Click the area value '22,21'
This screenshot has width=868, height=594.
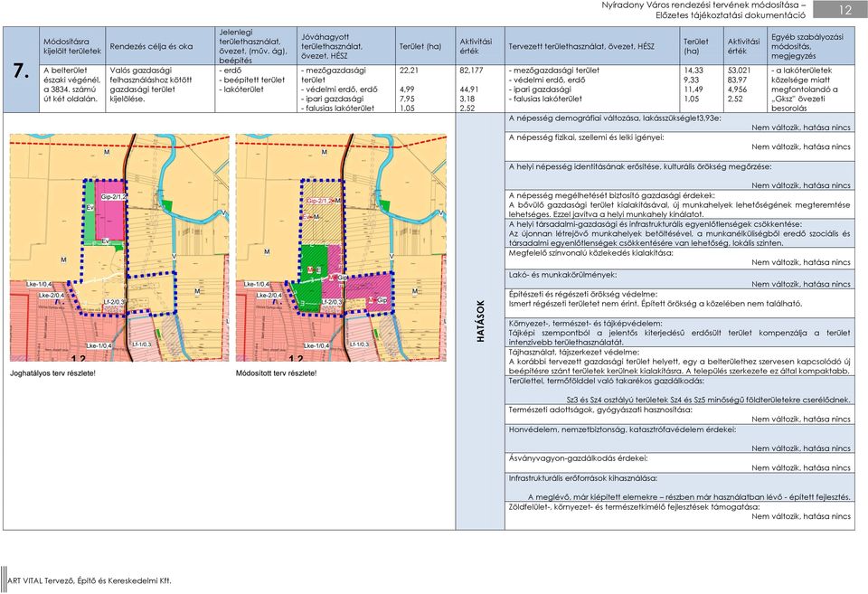pyautogui.click(x=409, y=71)
